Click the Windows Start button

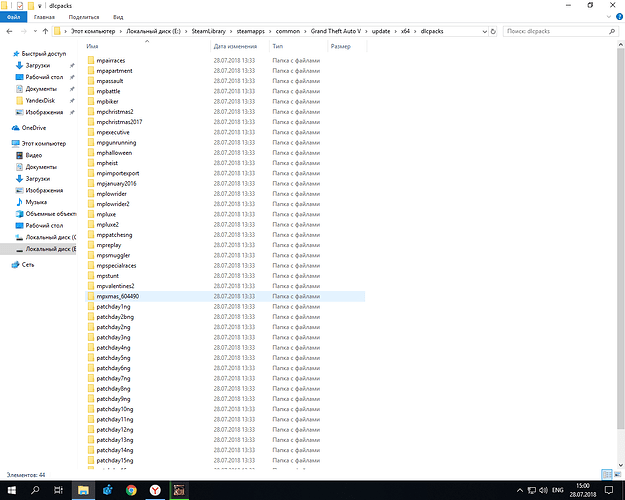(11, 490)
